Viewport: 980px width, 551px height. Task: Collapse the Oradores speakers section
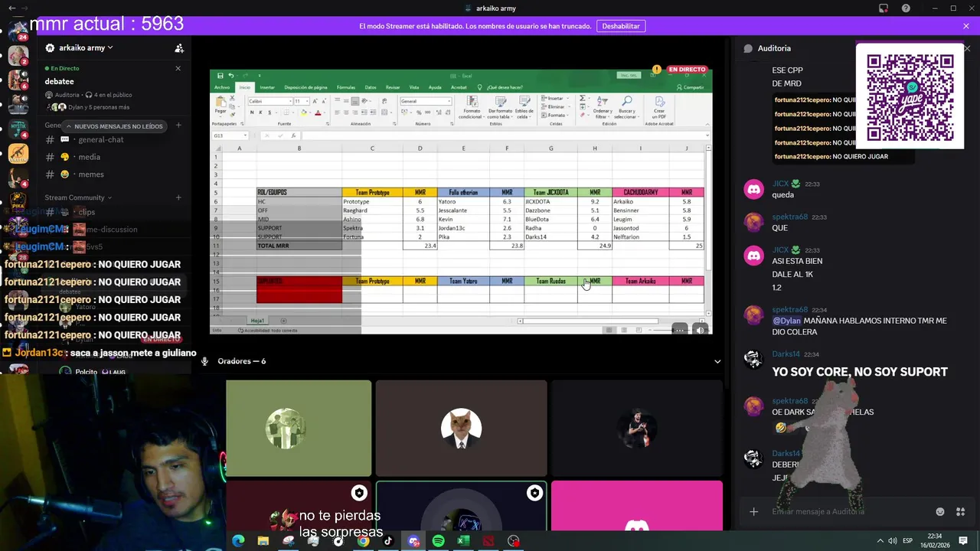(717, 361)
